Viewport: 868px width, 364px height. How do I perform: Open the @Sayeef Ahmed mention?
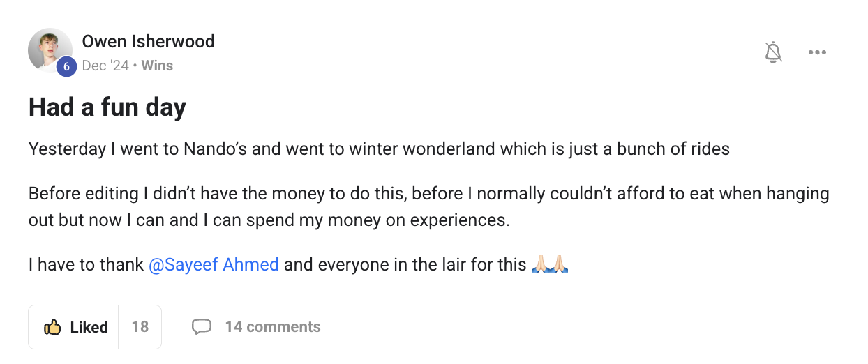coord(214,265)
